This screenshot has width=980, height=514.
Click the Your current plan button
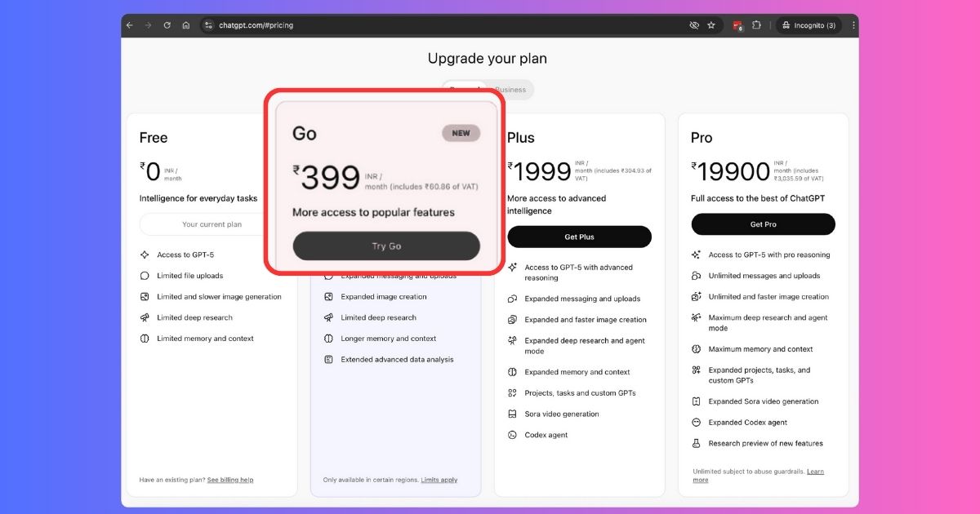[212, 224]
